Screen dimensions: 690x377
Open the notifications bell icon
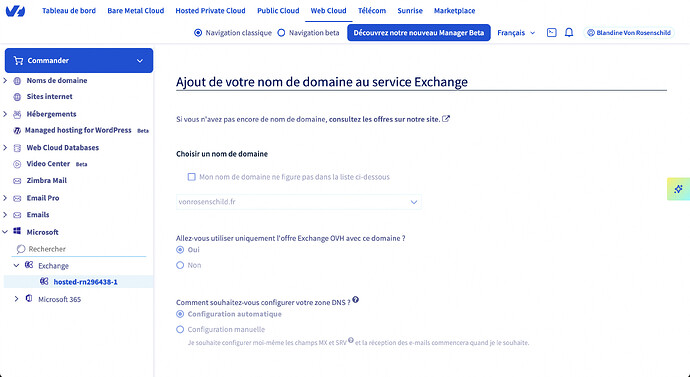(x=569, y=33)
